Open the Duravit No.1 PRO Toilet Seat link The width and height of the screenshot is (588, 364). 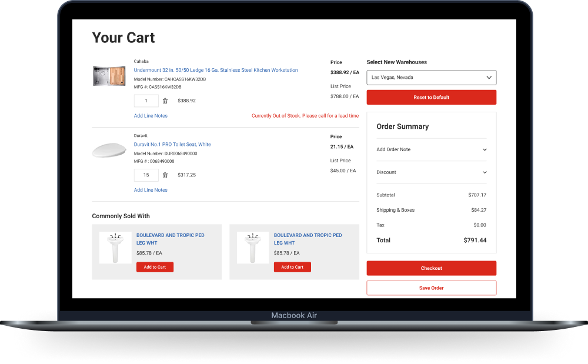pyautogui.click(x=172, y=144)
